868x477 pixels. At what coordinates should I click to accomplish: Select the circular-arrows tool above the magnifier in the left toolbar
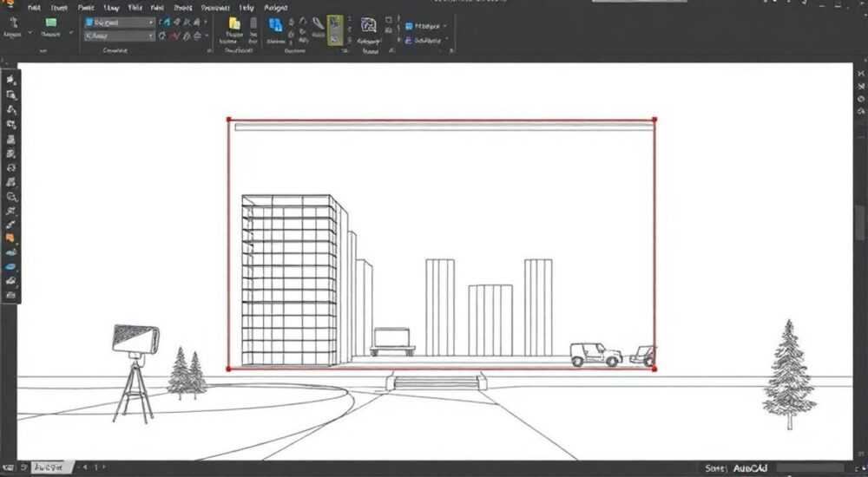pyautogui.click(x=11, y=167)
